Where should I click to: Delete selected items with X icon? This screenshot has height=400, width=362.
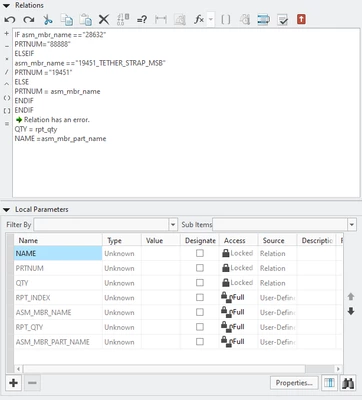click(x=104, y=20)
